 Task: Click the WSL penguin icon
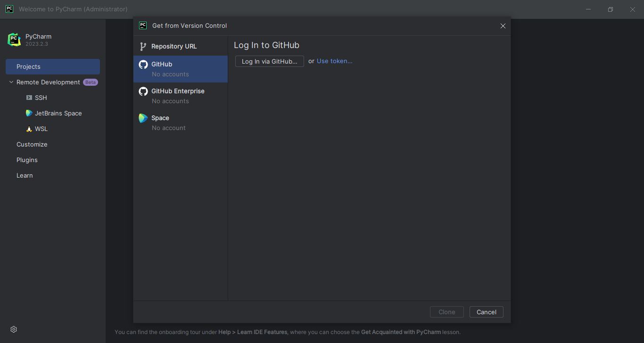tap(29, 129)
